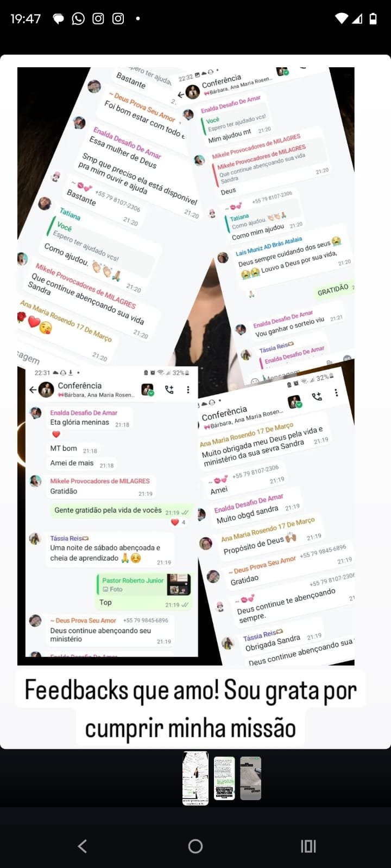Tap the Conferência group title at 22:31
Screen dimensions: 391x868
80,385
